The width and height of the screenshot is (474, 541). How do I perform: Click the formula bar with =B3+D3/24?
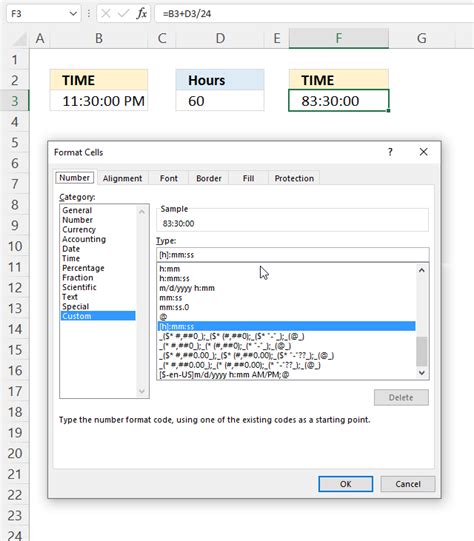314,14
